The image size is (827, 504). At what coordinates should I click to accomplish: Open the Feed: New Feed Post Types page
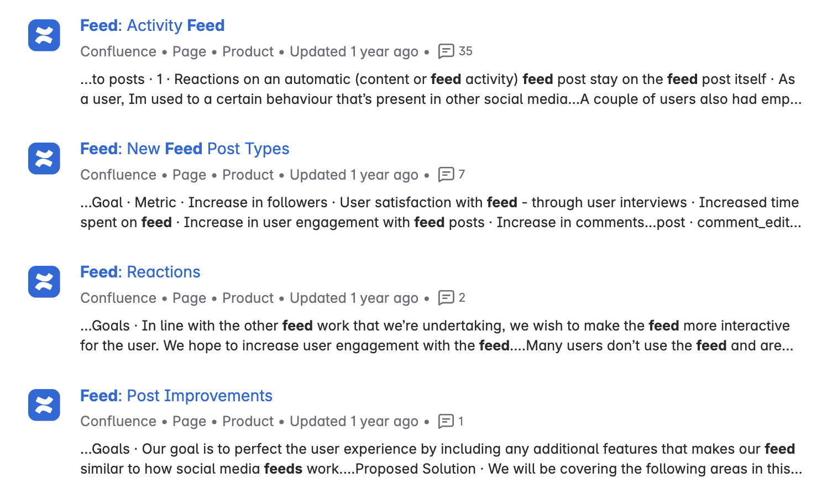(x=185, y=149)
